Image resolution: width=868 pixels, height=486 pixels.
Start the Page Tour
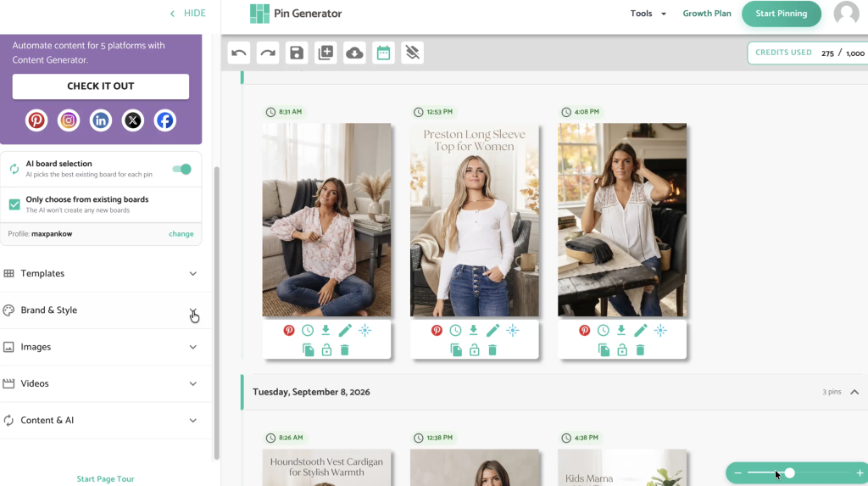coord(105,479)
